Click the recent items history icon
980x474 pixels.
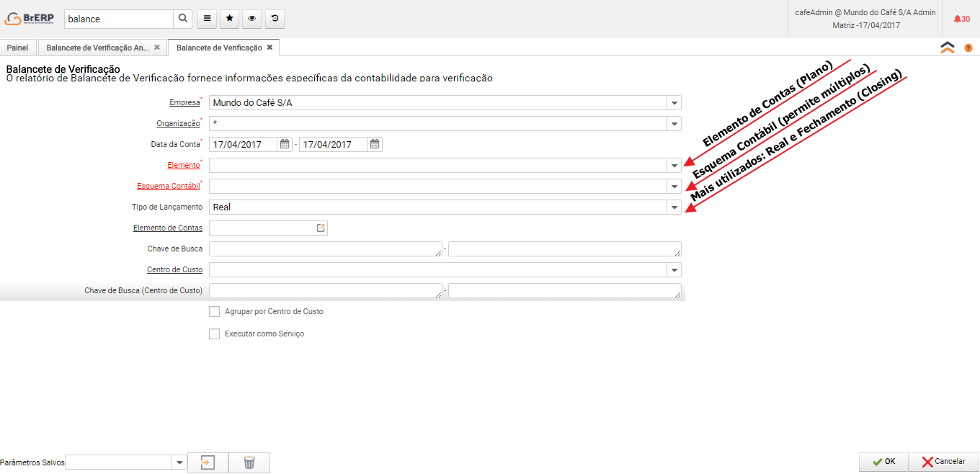point(275,19)
